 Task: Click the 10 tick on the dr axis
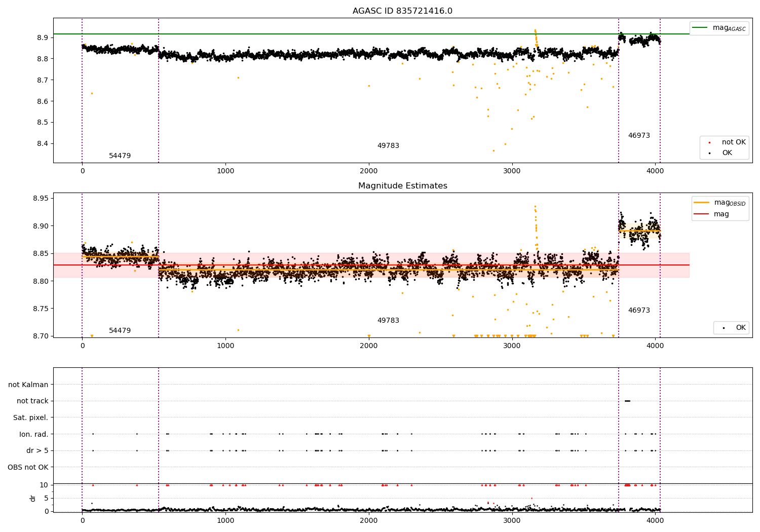click(44, 485)
